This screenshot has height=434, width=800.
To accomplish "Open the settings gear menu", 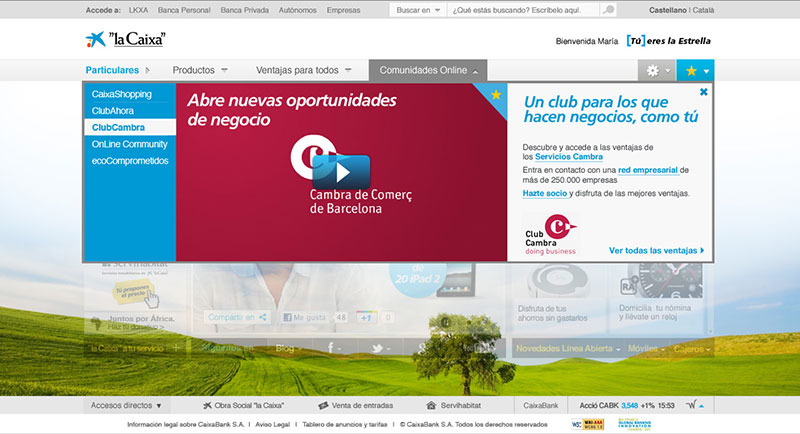I will pos(657,70).
